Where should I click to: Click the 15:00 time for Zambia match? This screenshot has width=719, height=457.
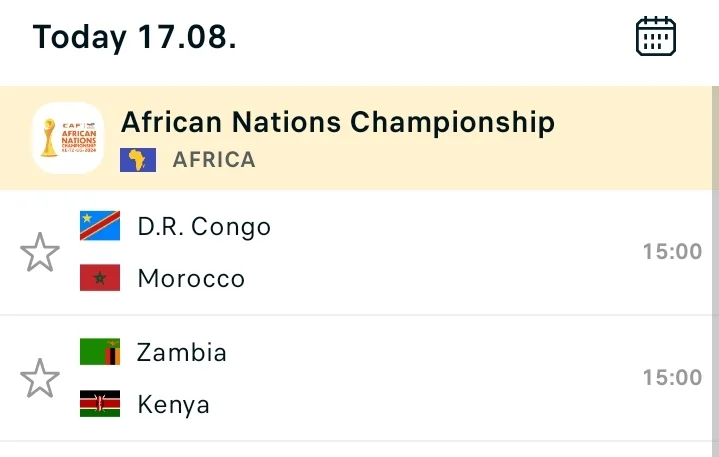672,377
